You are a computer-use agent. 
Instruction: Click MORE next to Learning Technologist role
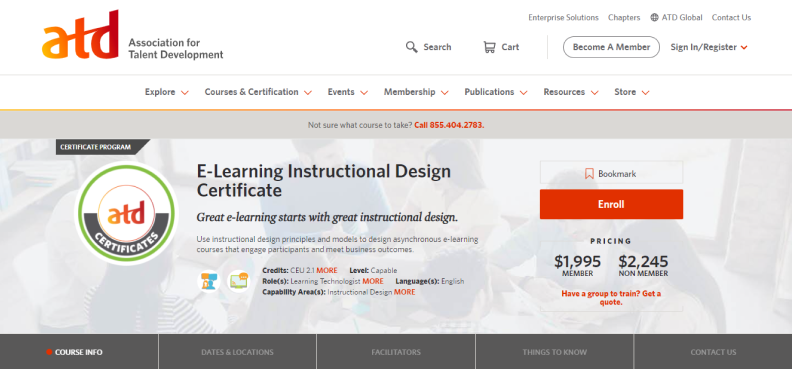373,281
